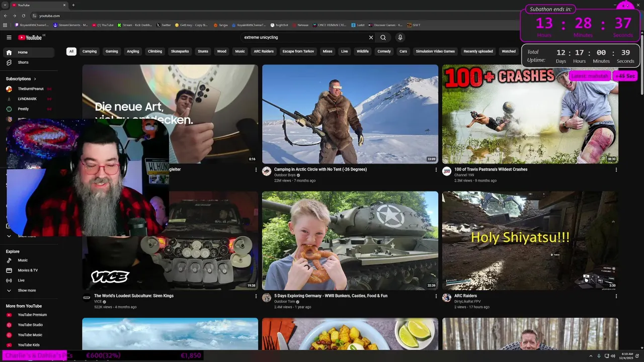644x362 pixels.
Task: Click Channel 199 avatar
Action: [447, 171]
